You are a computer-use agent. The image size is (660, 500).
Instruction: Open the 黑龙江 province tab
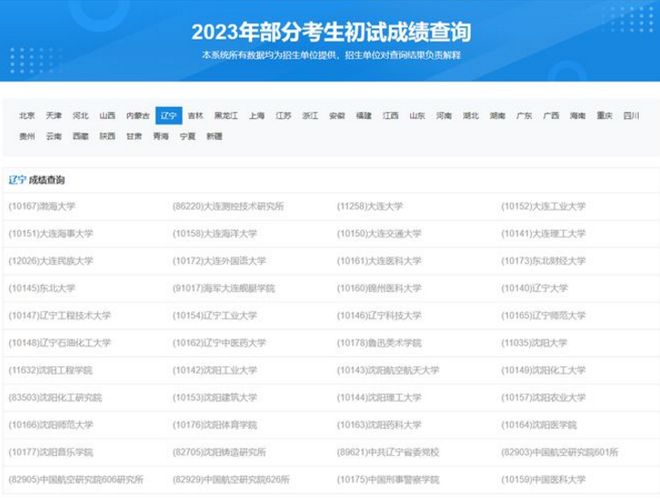click(226, 116)
